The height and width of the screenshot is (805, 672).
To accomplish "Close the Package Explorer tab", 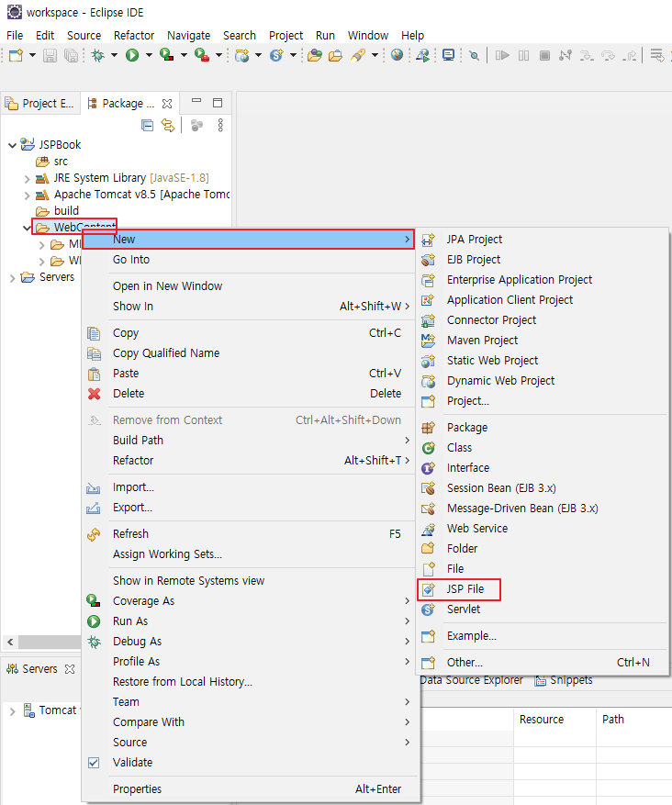I will tap(167, 104).
